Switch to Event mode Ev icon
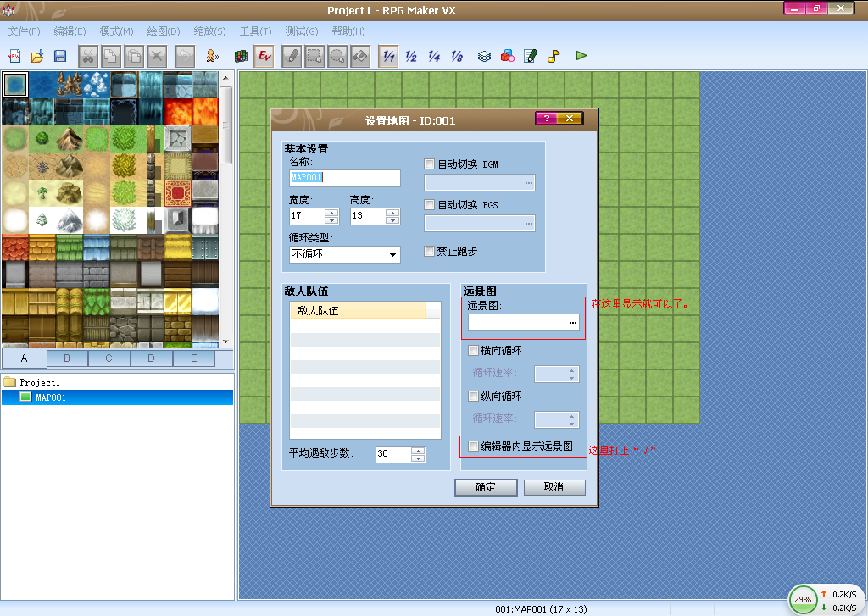868x616 pixels. pyautogui.click(x=264, y=56)
